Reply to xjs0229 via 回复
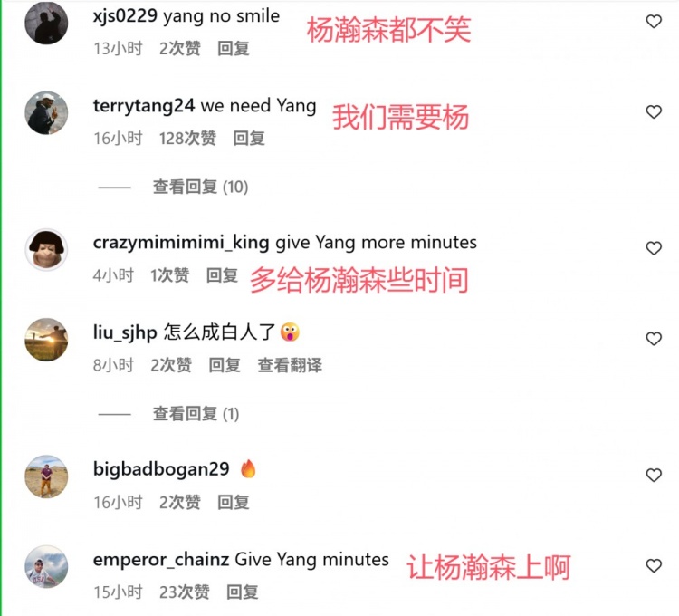Viewport: 679px width, 616px height. 234,48
